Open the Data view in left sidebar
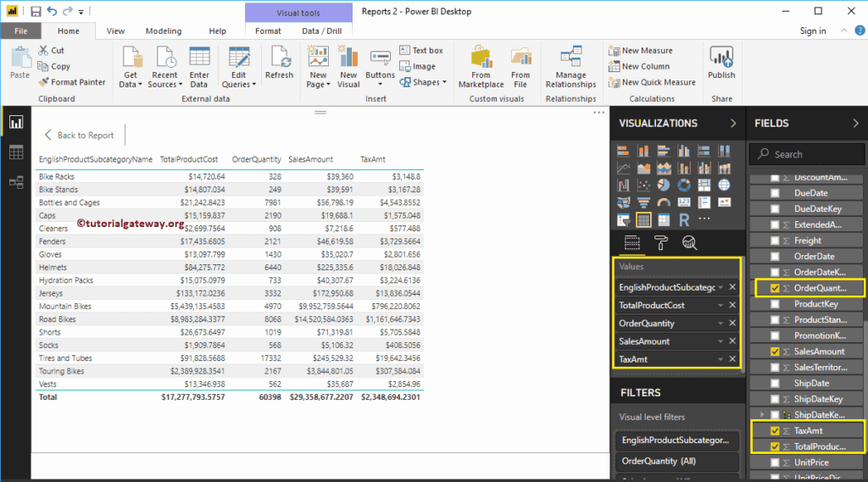 15,152
